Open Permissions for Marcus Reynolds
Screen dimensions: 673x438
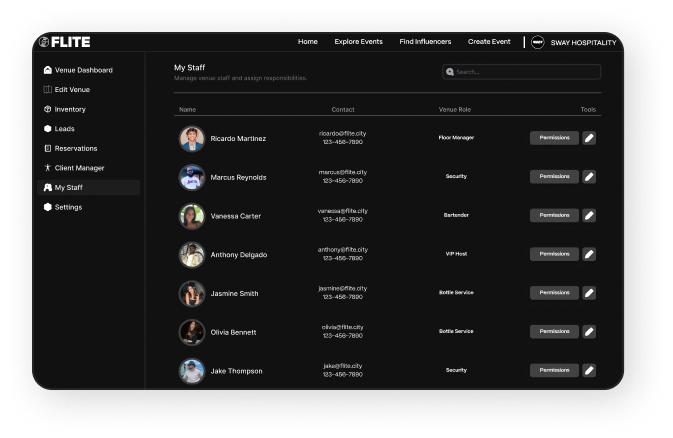[554, 177]
